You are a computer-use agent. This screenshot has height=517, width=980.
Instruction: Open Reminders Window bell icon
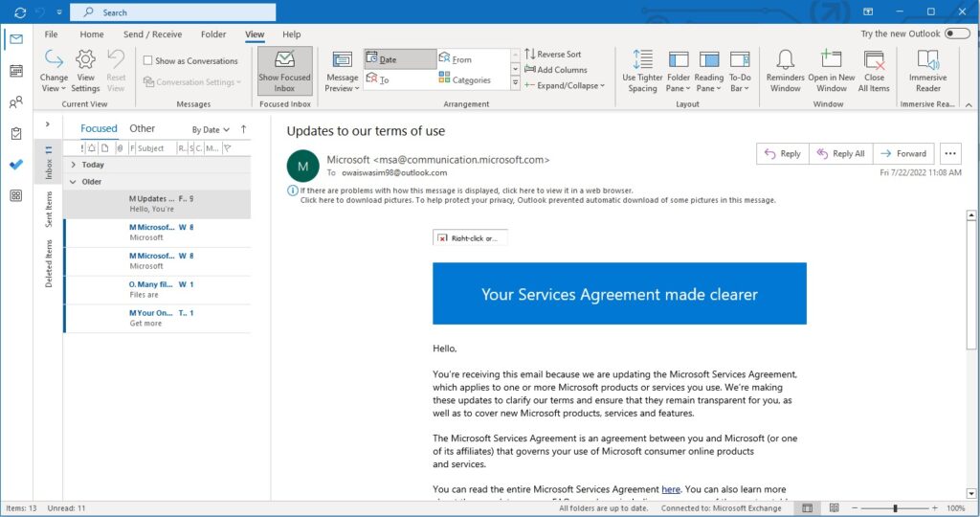[785, 71]
